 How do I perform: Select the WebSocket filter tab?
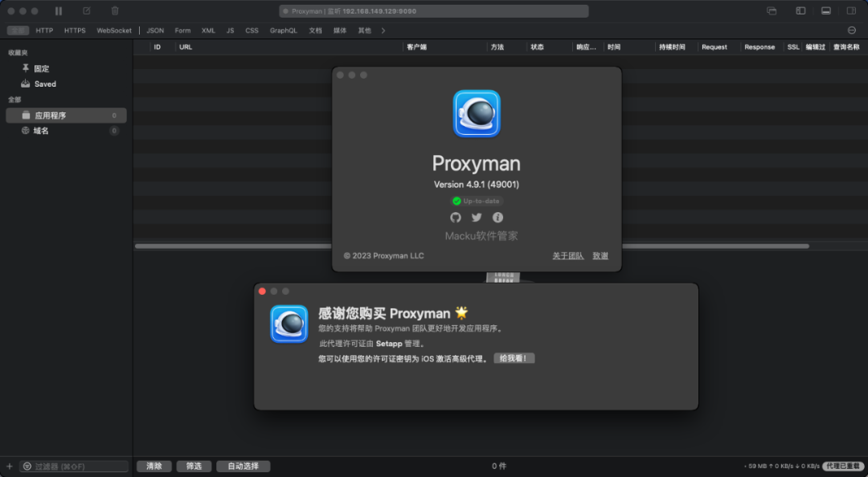pyautogui.click(x=114, y=31)
